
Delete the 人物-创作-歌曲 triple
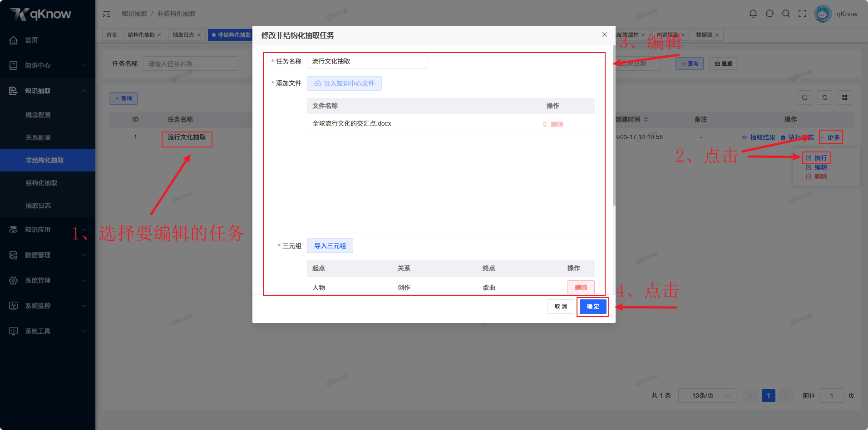581,288
